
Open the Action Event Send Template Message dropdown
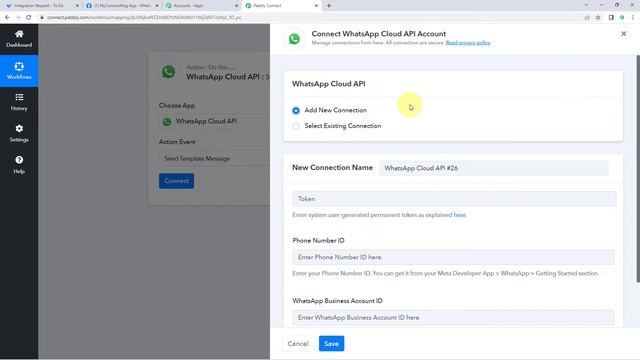(214, 158)
